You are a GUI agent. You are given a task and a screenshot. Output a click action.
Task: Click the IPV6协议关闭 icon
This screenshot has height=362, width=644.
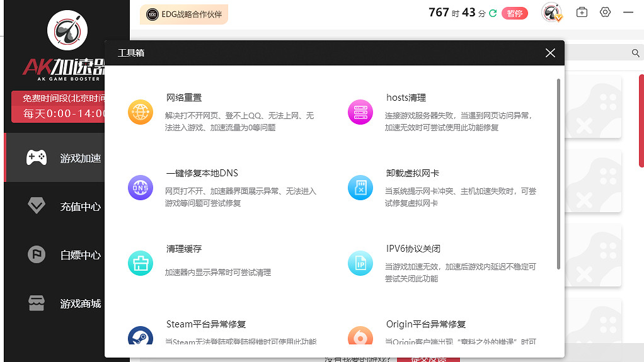[360, 263]
